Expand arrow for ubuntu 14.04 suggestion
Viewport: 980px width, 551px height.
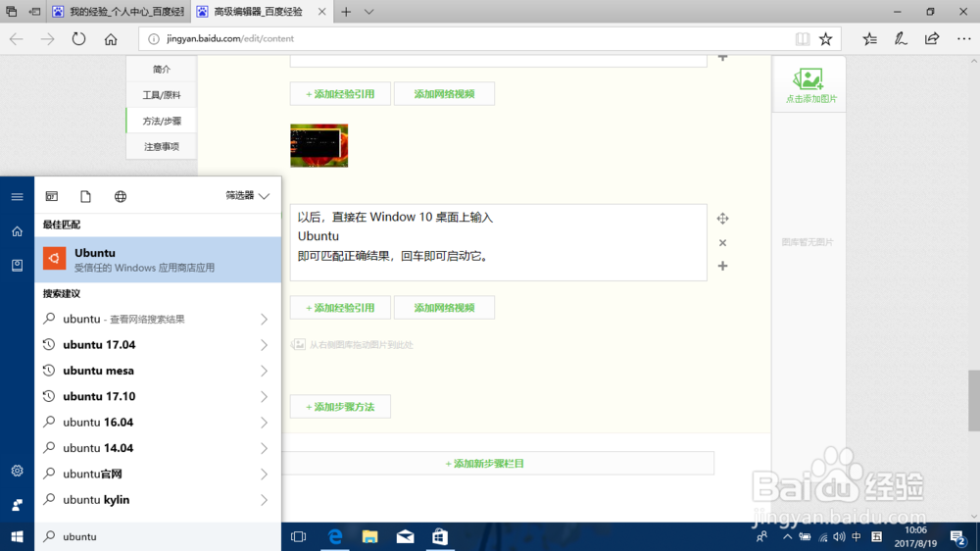[265, 448]
